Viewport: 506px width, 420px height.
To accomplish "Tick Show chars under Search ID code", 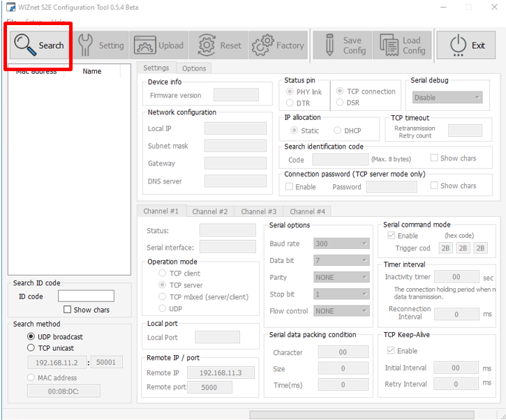I will click(68, 309).
